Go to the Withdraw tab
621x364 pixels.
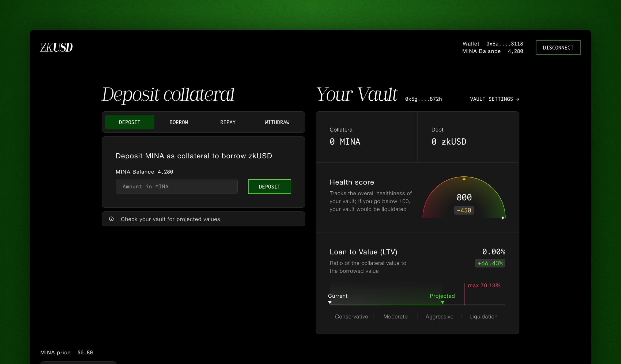pos(277,122)
